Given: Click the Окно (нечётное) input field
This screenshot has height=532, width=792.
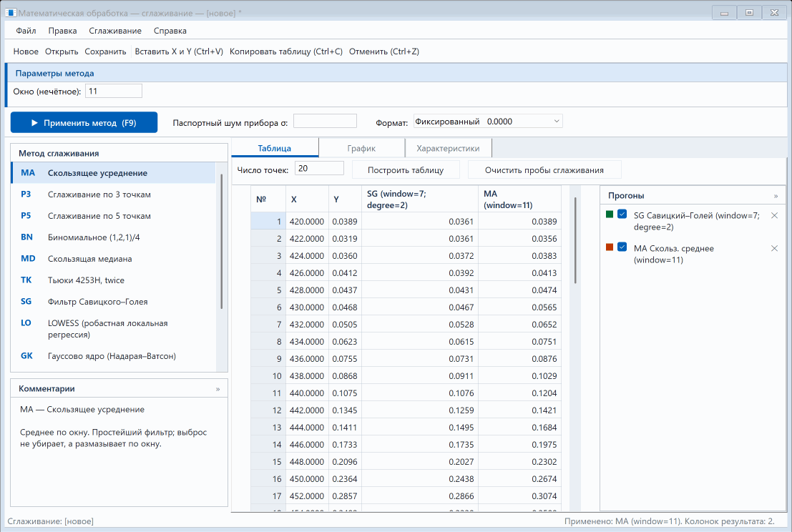Looking at the screenshot, I should click(114, 92).
